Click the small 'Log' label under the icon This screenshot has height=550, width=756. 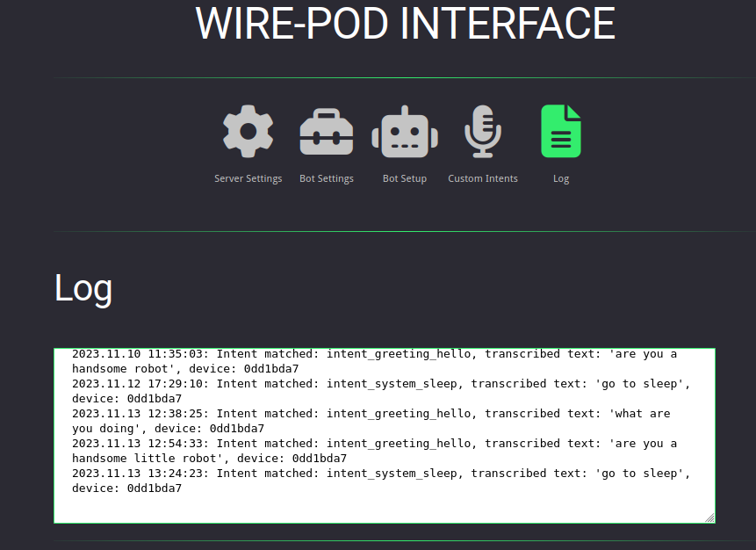pyautogui.click(x=560, y=178)
